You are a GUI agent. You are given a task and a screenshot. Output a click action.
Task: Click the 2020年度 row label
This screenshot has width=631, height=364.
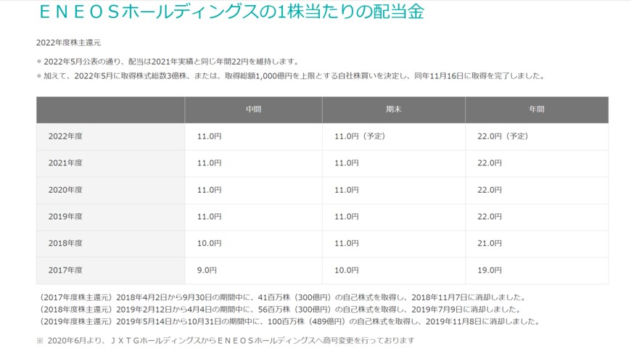(65, 190)
